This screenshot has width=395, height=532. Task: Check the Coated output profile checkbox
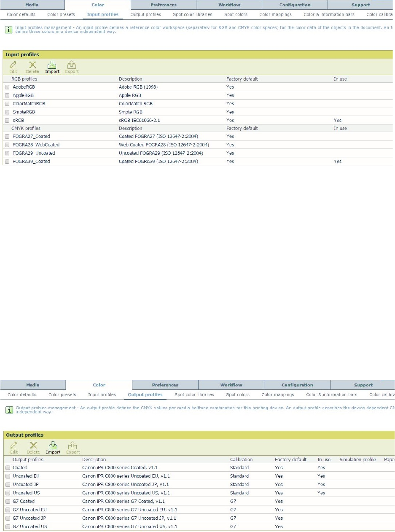[8, 468]
